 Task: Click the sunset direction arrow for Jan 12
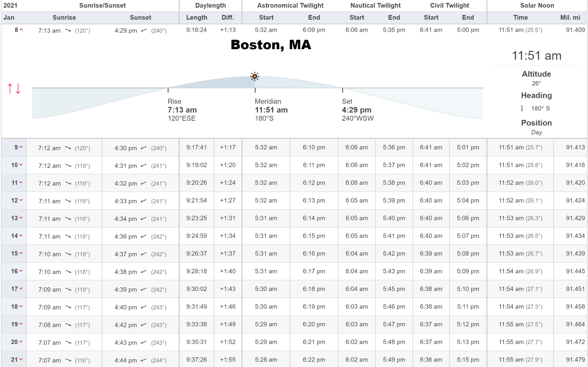144,201
